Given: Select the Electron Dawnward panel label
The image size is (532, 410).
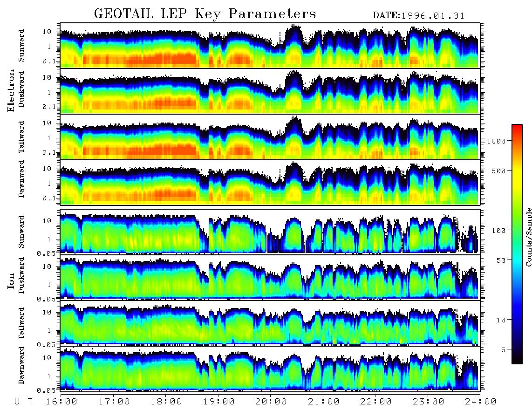Looking at the screenshot, I should click(21, 179).
